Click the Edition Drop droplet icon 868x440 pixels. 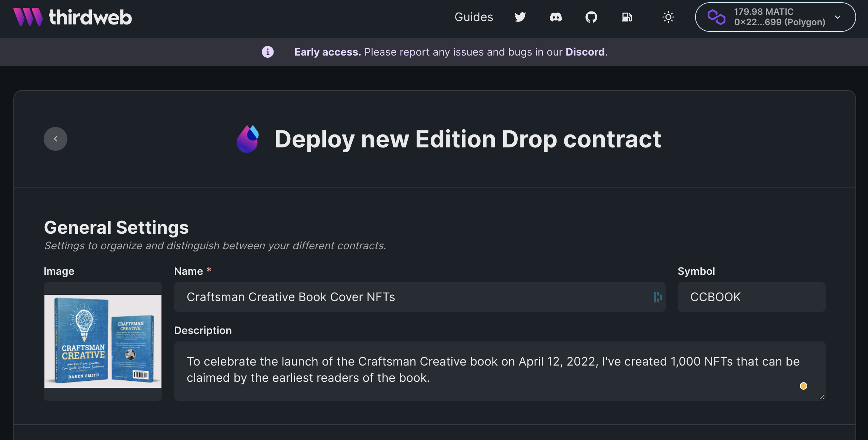(x=248, y=139)
